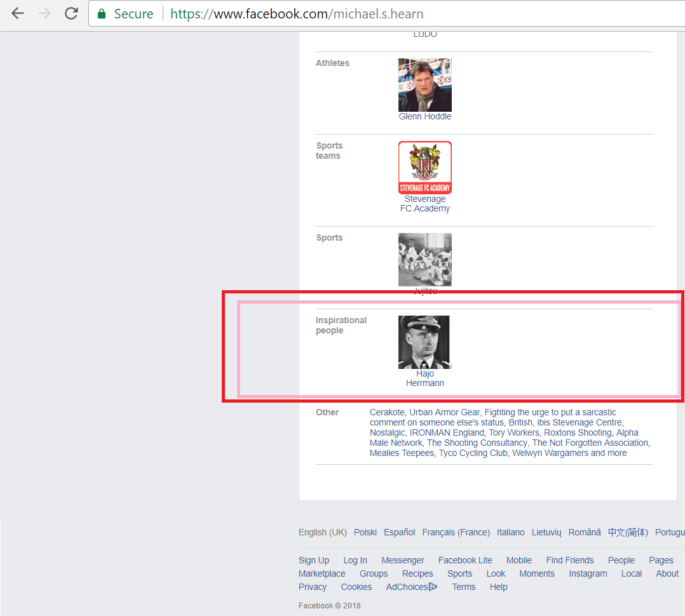Image resolution: width=685 pixels, height=616 pixels.
Task: Open the Cerakote page link
Action: pos(386,413)
